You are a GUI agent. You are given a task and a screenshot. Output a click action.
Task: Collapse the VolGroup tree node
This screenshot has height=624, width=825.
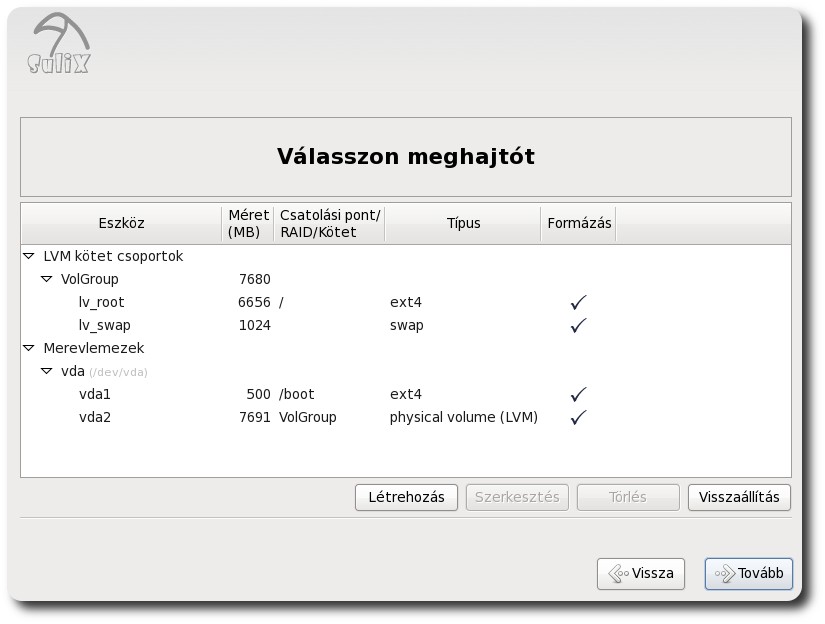click(47, 279)
